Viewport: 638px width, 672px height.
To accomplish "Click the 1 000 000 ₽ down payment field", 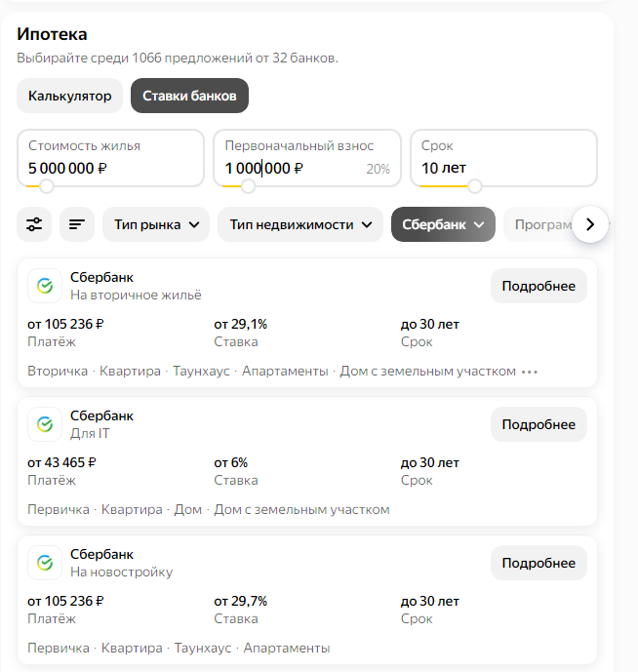I will 307,159.
